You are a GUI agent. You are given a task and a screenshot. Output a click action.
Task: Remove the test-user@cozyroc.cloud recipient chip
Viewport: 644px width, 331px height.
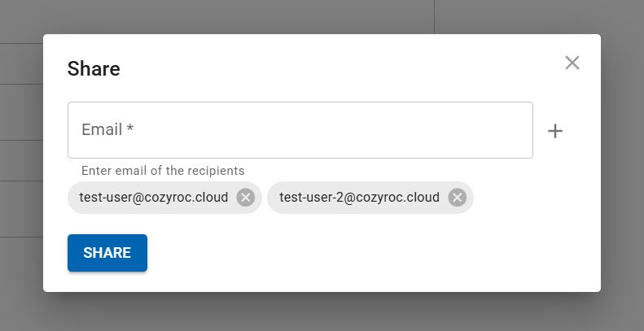245,198
